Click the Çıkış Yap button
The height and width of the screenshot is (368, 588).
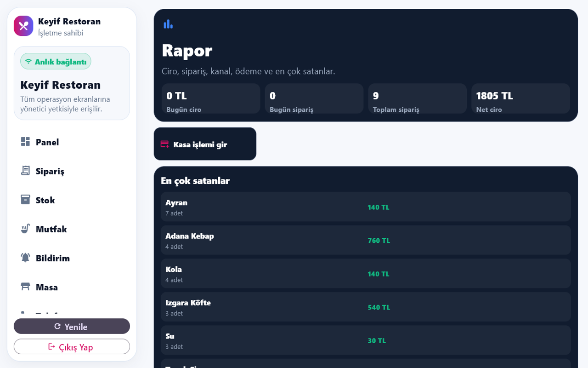(72, 347)
